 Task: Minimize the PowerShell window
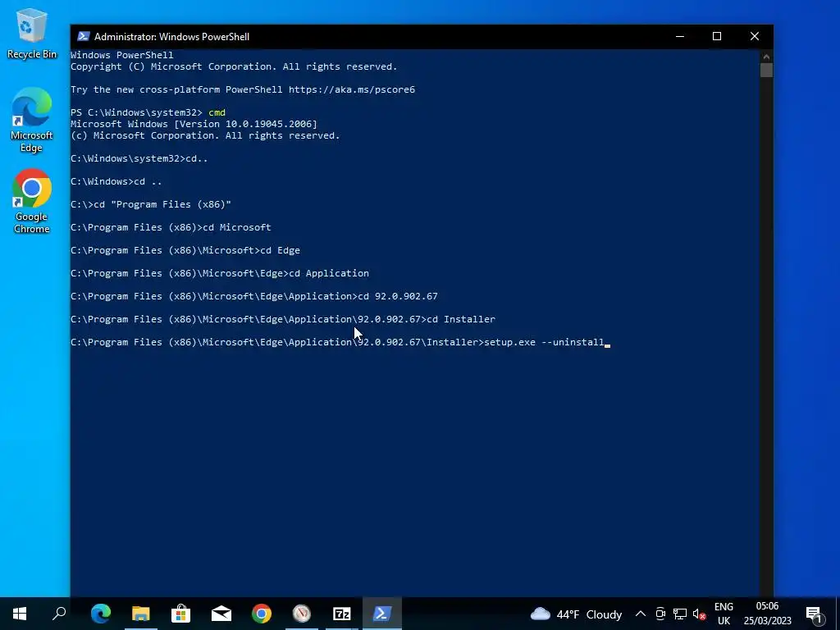click(680, 36)
